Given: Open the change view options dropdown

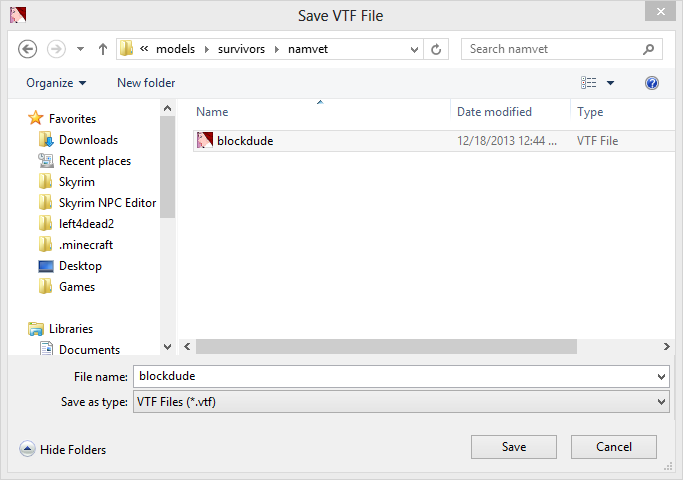Looking at the screenshot, I should tap(611, 83).
